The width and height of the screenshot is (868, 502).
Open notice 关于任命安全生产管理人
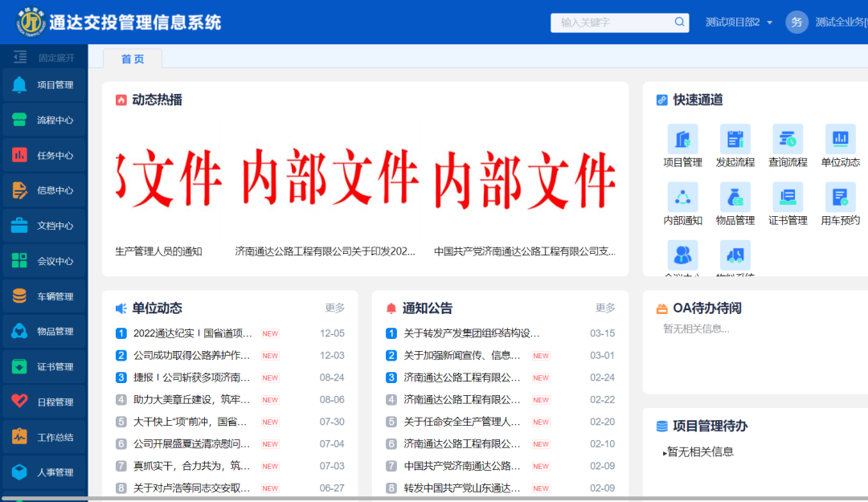coord(461,422)
